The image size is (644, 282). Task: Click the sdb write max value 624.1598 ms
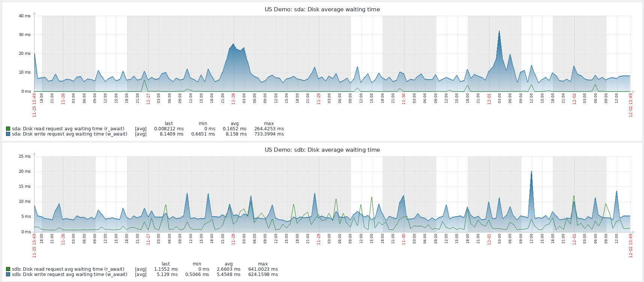pos(263,274)
